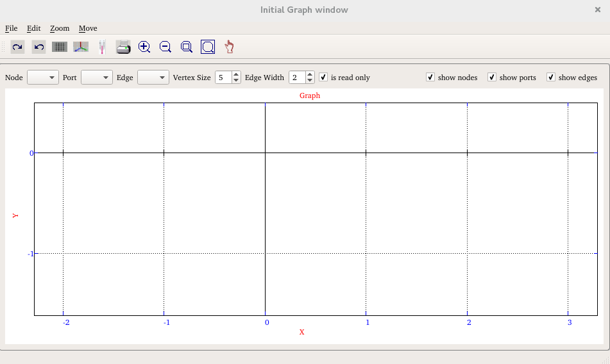Select the pointing hand move tool
The width and height of the screenshot is (610, 364).
tap(229, 47)
